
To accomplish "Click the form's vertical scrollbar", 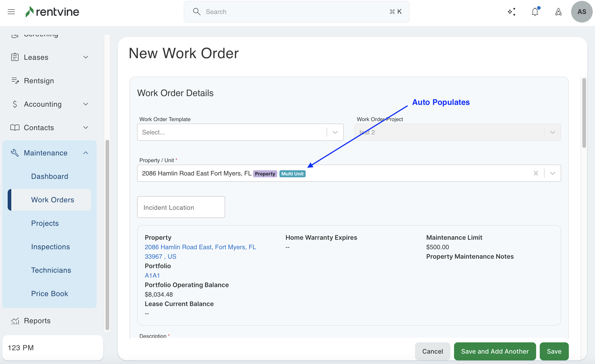I will click(x=584, y=113).
